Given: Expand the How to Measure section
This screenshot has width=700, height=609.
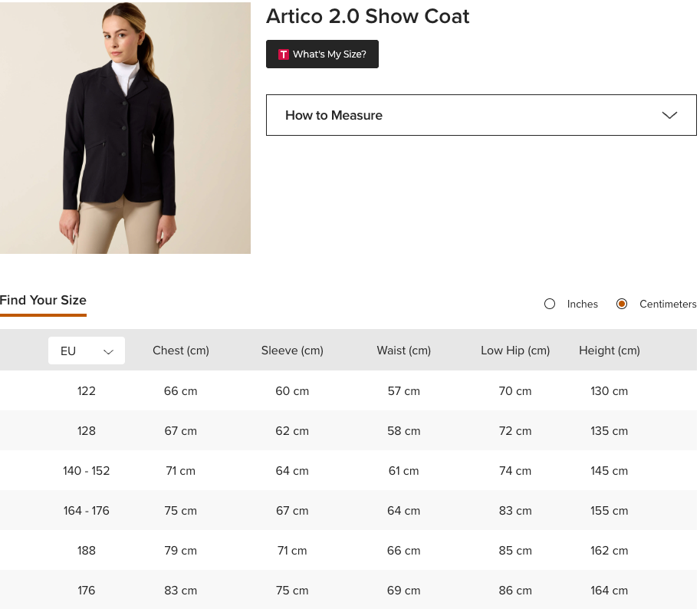Looking at the screenshot, I should coord(481,114).
